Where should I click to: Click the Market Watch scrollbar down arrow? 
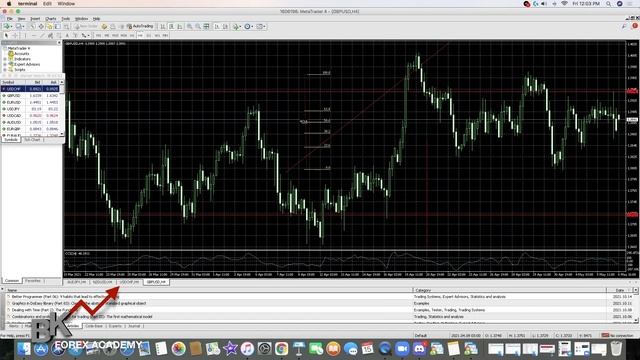(x=62, y=134)
